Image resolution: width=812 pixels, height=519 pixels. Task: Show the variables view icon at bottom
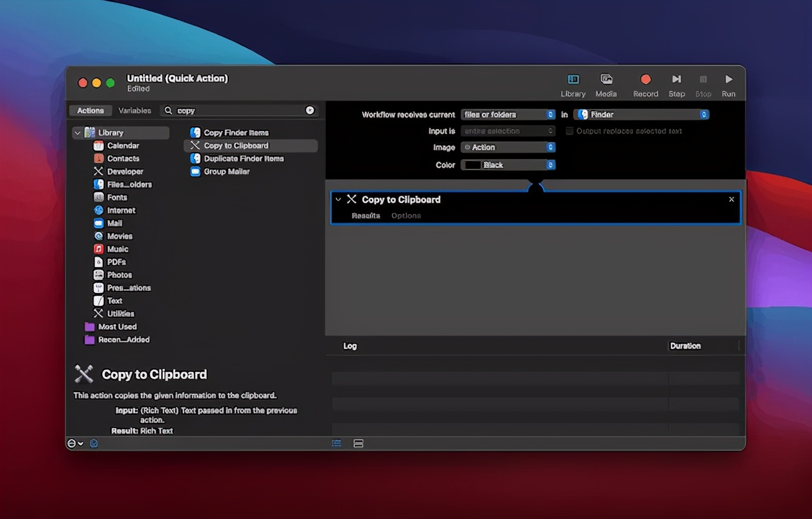tap(359, 444)
